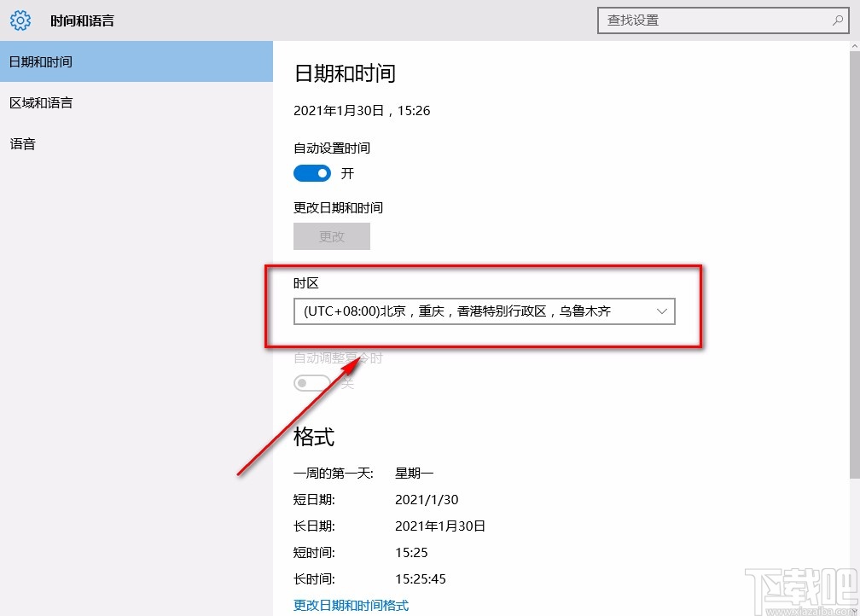Select the (UTC+08:00)北京 time zone entry

point(461,311)
